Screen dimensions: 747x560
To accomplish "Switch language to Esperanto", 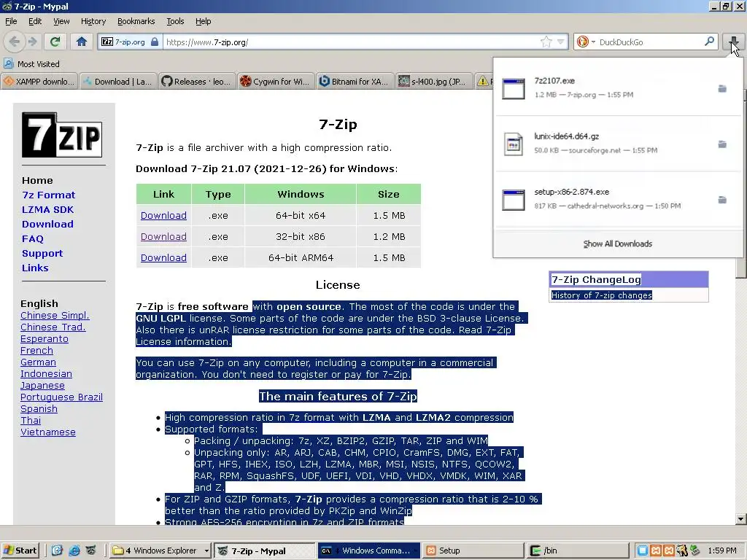I will (44, 338).
